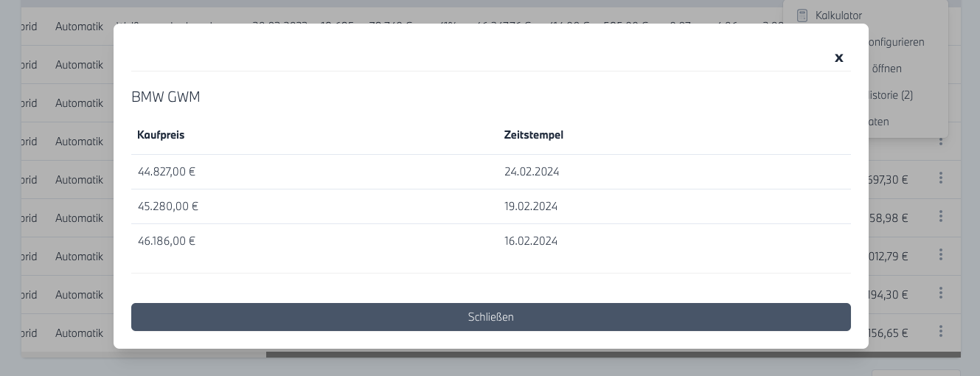Click the Schließen button

coord(490,317)
